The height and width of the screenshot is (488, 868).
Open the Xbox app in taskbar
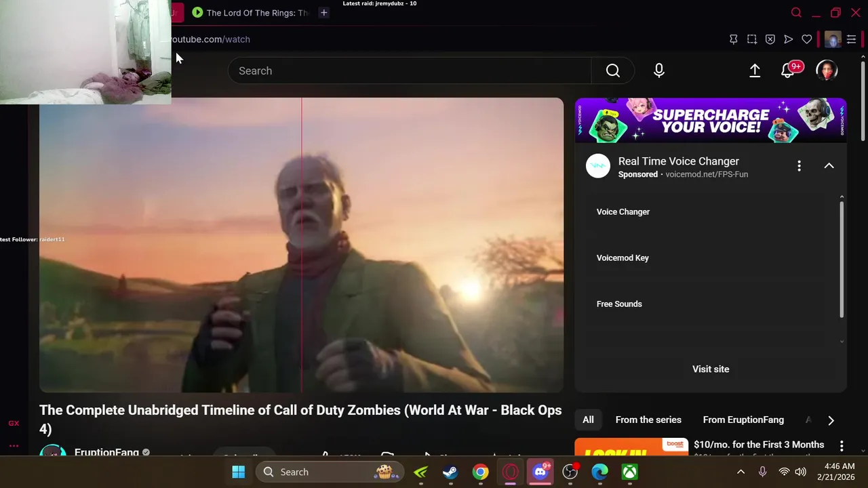click(x=630, y=472)
